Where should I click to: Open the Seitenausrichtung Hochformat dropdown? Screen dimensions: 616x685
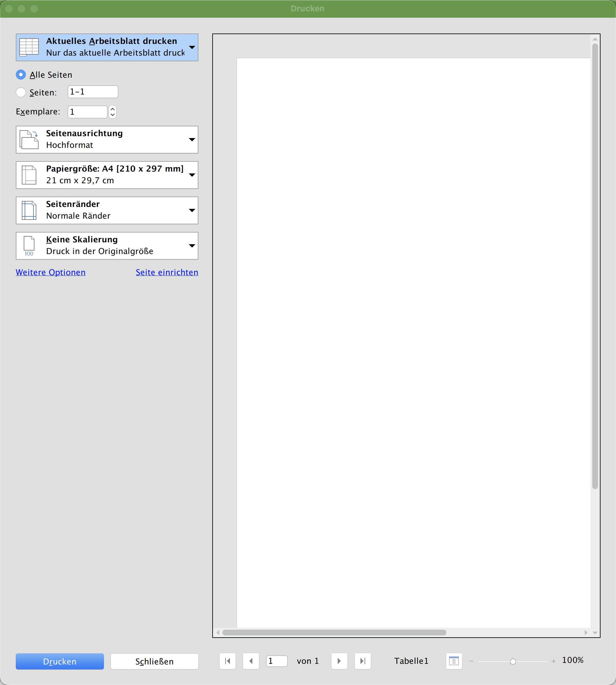(107, 139)
